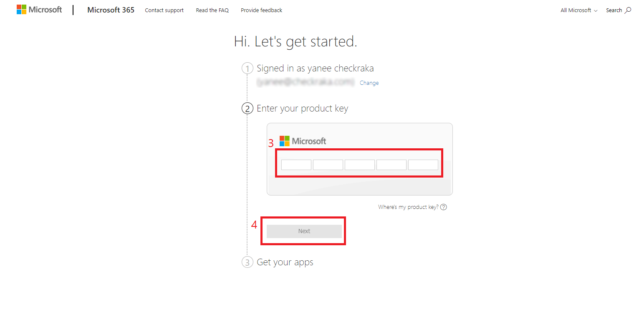Open the Microsoft 365 home link

pos(111,10)
